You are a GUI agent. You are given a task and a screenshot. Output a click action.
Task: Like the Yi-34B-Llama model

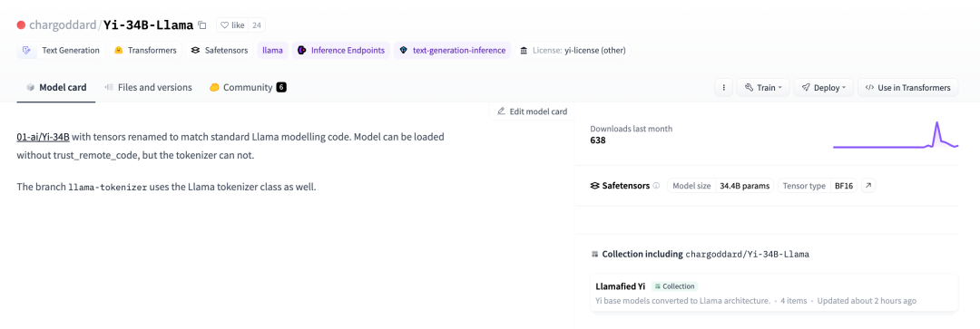[x=232, y=25]
